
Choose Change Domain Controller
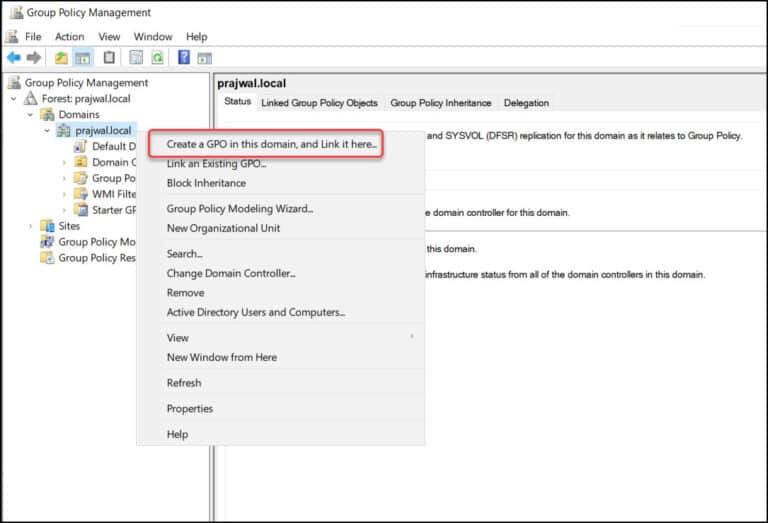[231, 273]
